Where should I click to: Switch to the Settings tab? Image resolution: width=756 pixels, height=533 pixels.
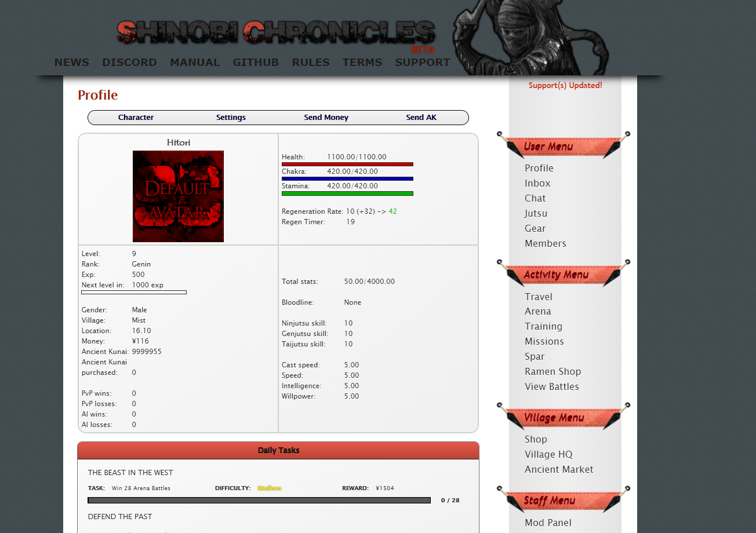(231, 117)
